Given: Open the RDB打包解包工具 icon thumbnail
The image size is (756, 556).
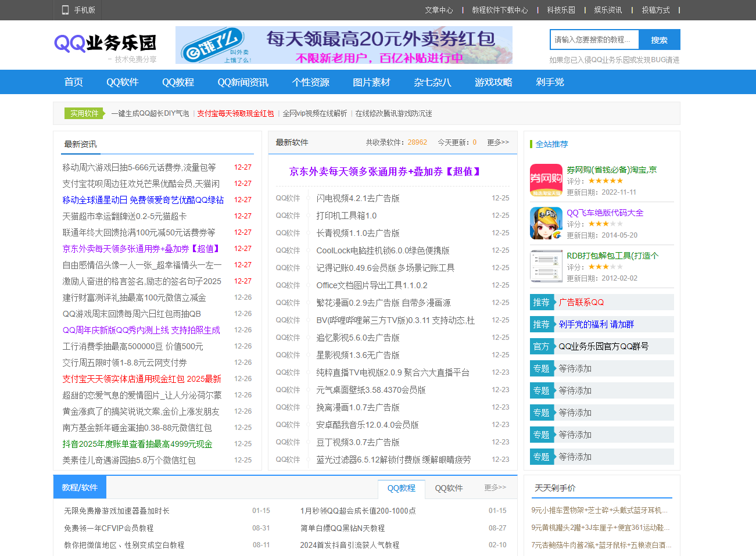Looking at the screenshot, I should coord(546,266).
